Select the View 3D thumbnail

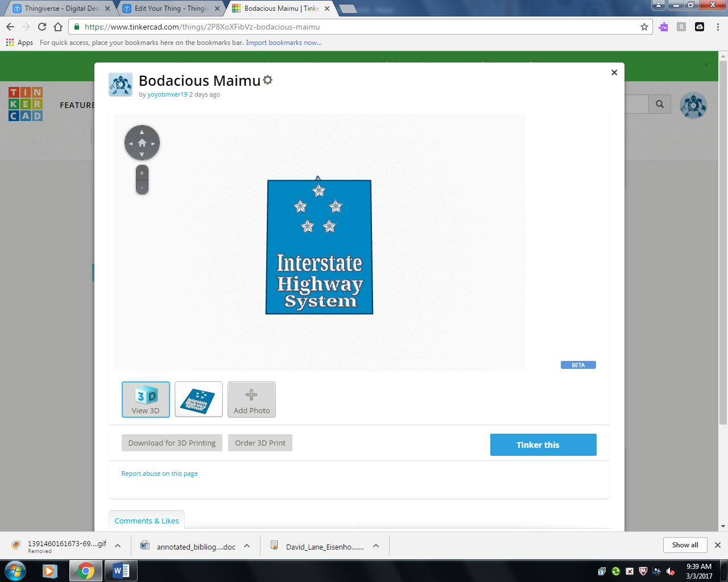146,400
